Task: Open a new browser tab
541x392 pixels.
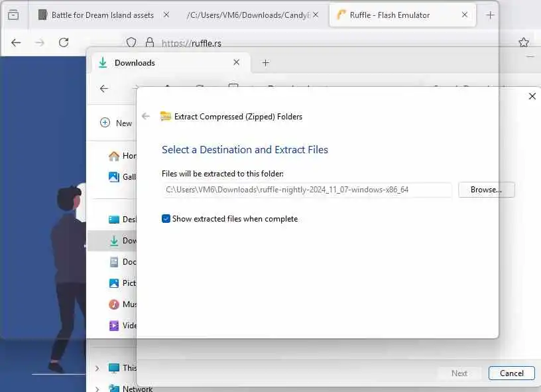Action: pos(490,15)
